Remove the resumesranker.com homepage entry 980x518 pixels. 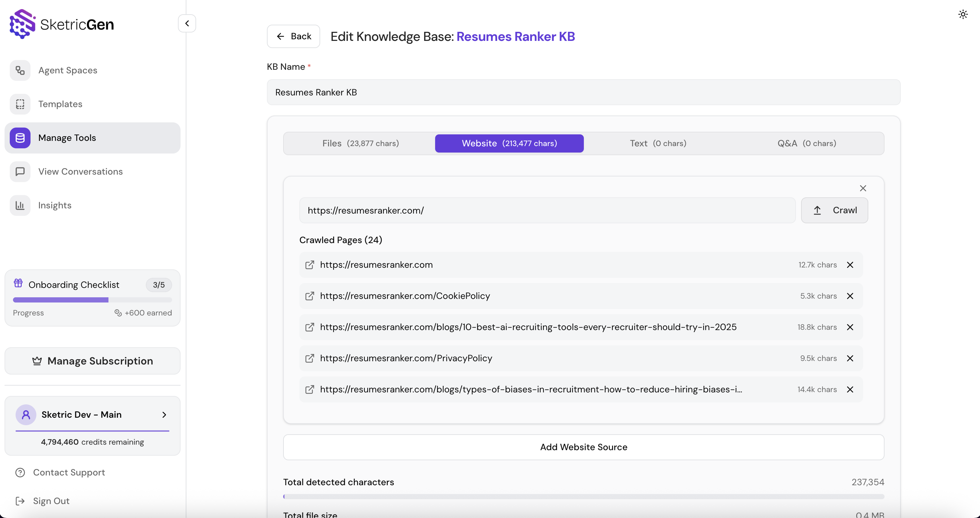coord(850,265)
